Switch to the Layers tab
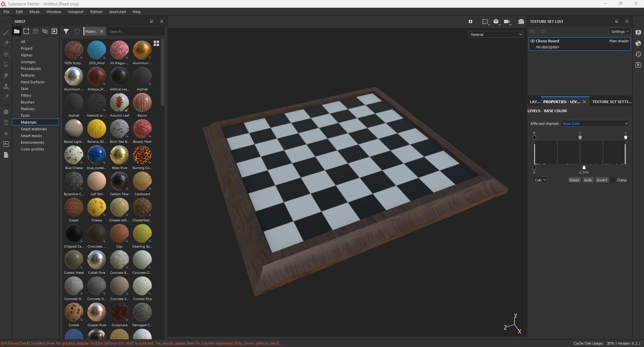The width and height of the screenshot is (644, 347). pos(535,101)
